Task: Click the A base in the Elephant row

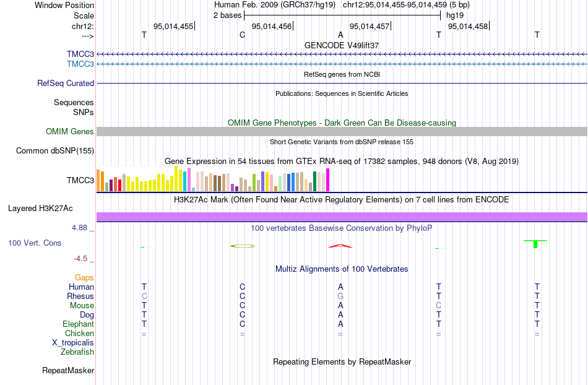Action: coord(340,324)
